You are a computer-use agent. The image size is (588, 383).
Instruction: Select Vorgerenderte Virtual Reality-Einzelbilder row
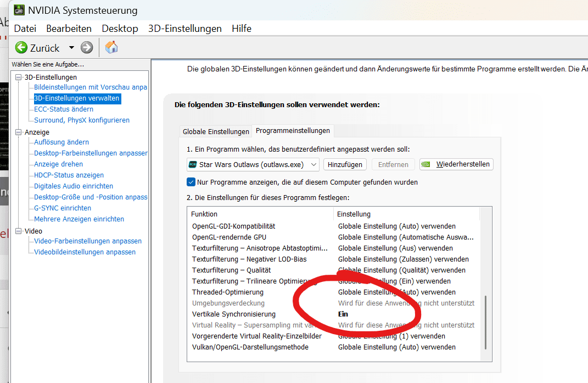coord(334,336)
